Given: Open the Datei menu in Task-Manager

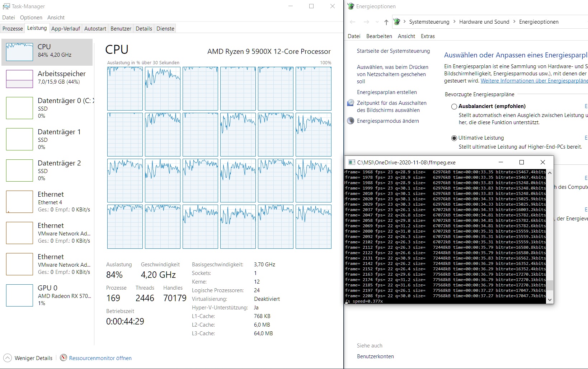Looking at the screenshot, I should click(9, 17).
